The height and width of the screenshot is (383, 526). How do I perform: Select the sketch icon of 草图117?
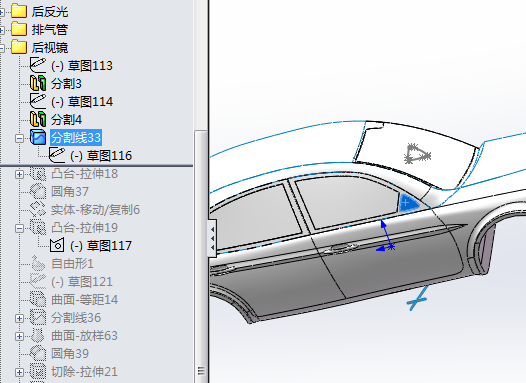pos(57,245)
